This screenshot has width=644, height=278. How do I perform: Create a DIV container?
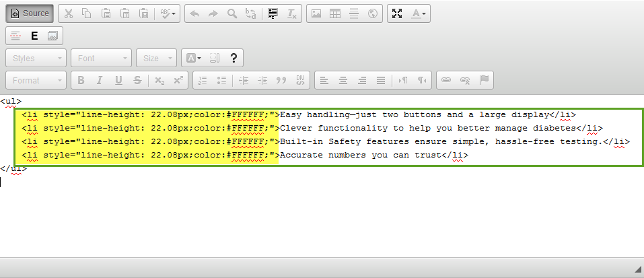pos(300,81)
